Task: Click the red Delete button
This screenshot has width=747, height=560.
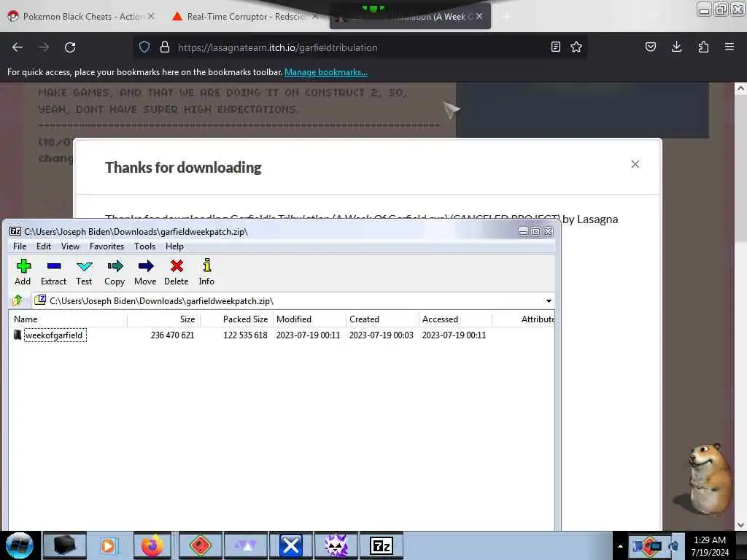Action: click(177, 273)
